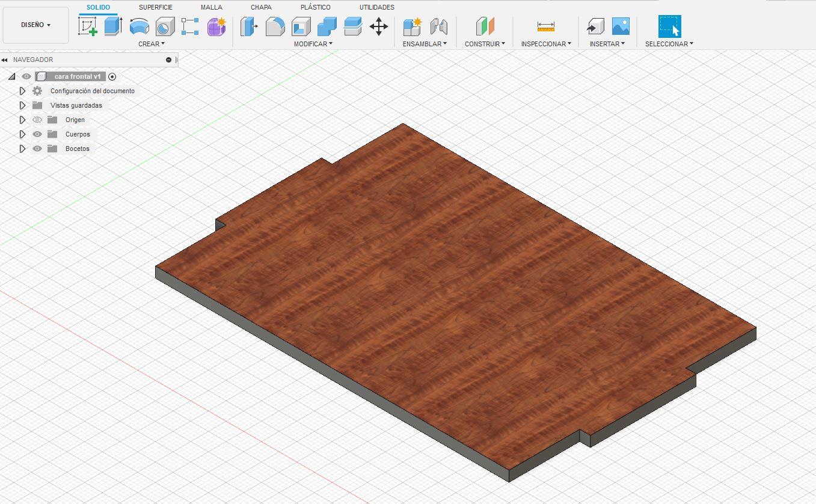Select the Rectangular Pattern tool
The image size is (816, 504).
click(190, 26)
